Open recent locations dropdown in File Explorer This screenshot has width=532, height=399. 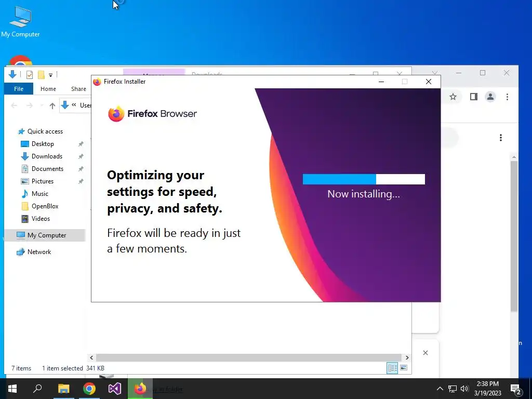coord(42,105)
